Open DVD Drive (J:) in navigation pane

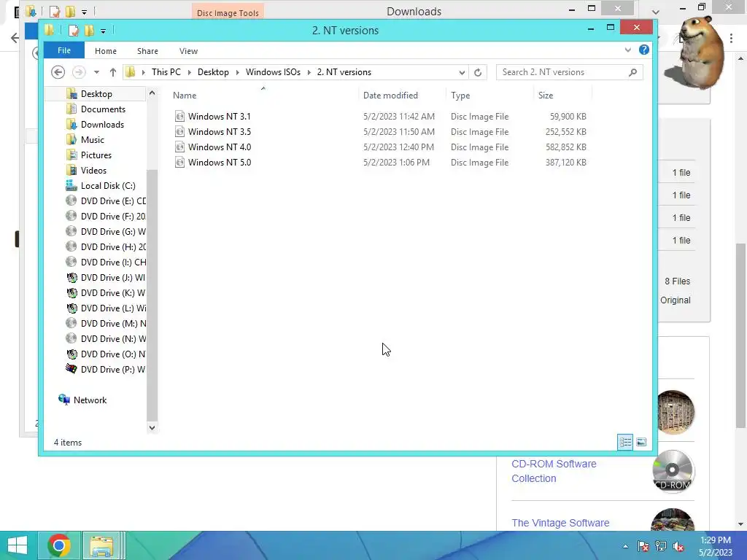tap(113, 277)
